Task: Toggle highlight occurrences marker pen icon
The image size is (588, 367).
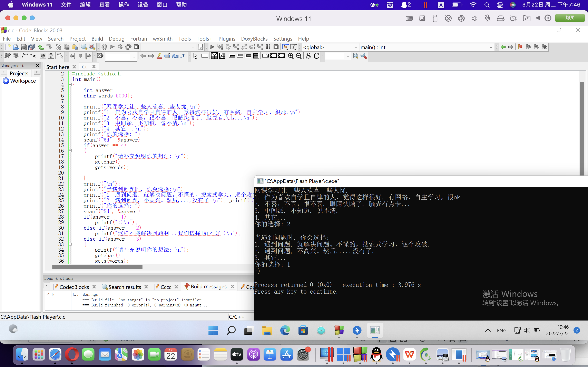Action: 159,56
